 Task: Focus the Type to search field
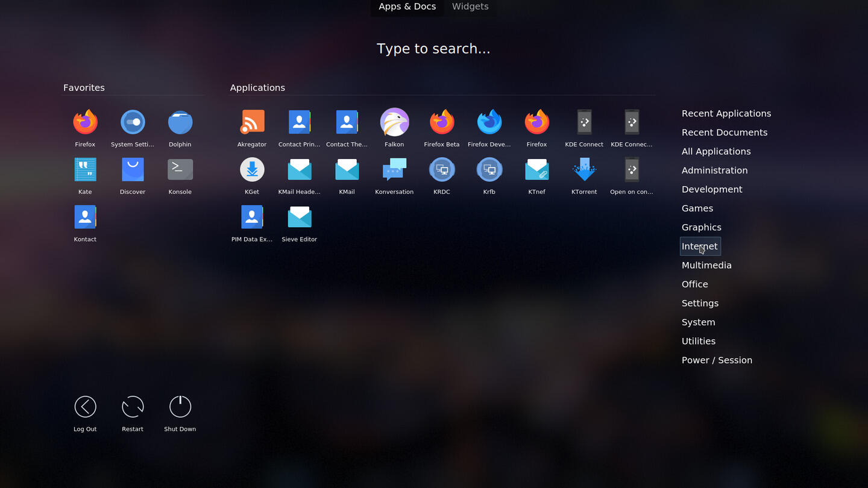[x=433, y=49]
